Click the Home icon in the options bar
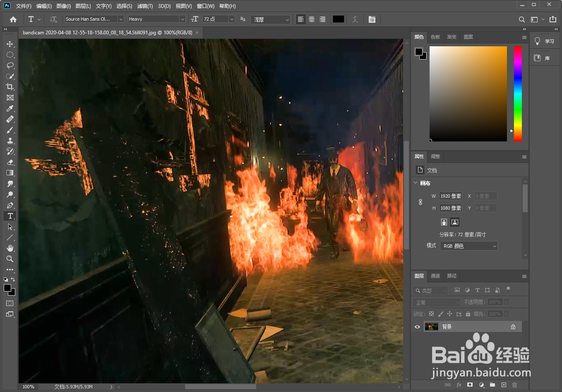The height and width of the screenshot is (392, 562). point(13,19)
